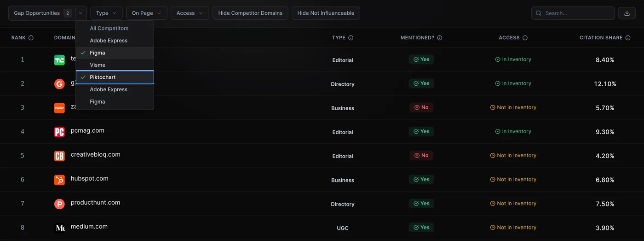
Task: Click In Inventory status in rank 1 row
Action: point(513,59)
